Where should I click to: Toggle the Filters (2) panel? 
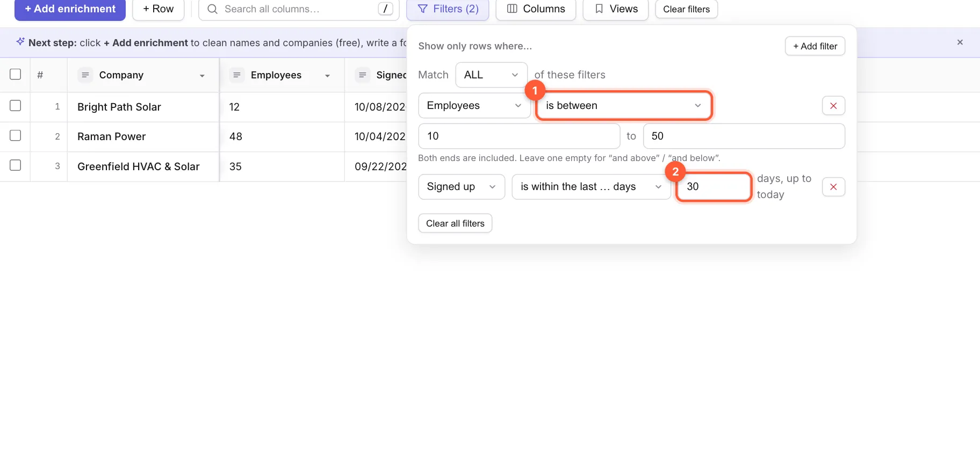[448, 9]
